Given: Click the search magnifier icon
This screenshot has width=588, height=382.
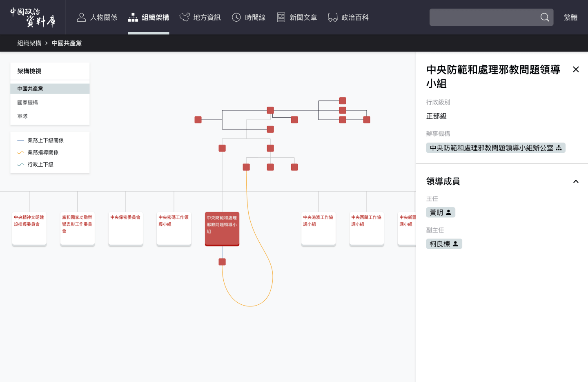Looking at the screenshot, I should click(x=545, y=17).
